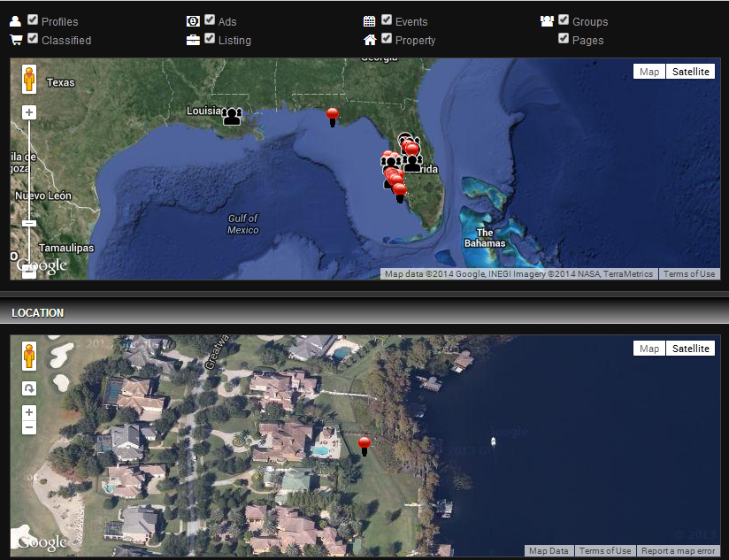Screen dimensions: 729x560
Task: Select Satellite view in the Location map
Action: pos(690,349)
